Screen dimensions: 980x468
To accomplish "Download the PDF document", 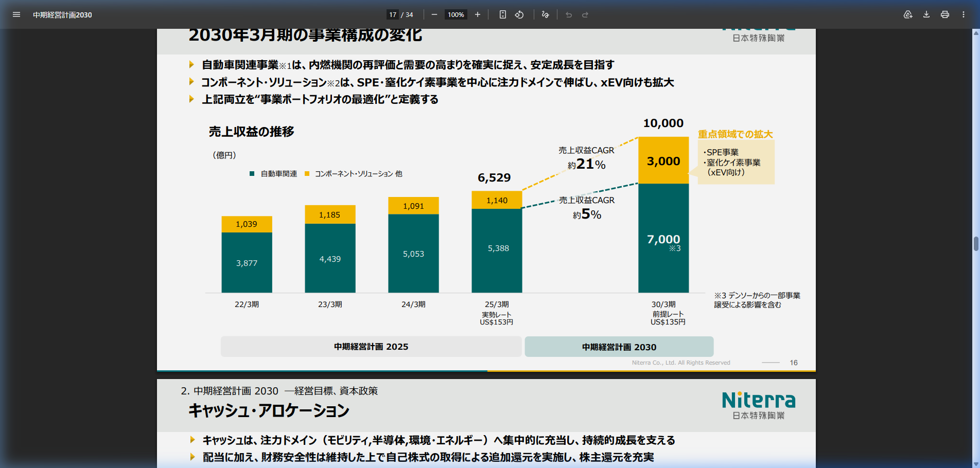I will tap(926, 14).
